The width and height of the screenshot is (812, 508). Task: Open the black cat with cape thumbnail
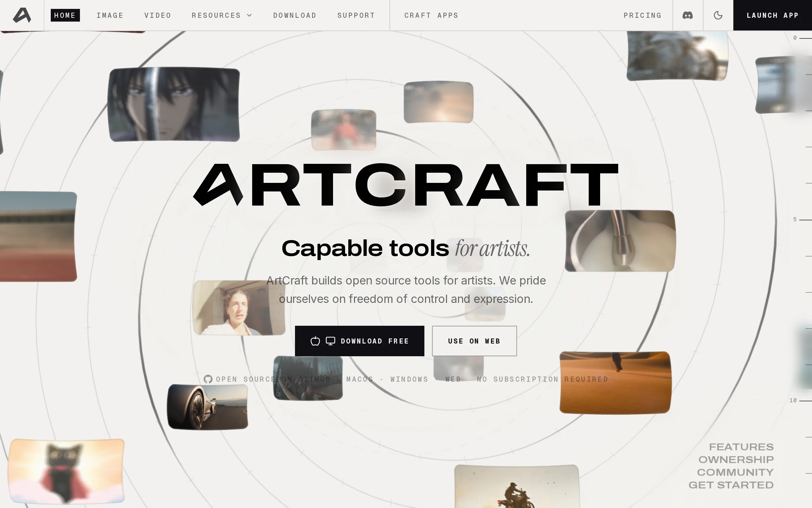tap(66, 471)
